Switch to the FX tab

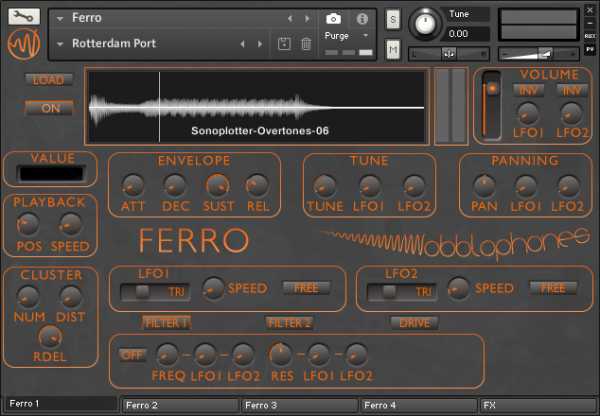coord(537,405)
